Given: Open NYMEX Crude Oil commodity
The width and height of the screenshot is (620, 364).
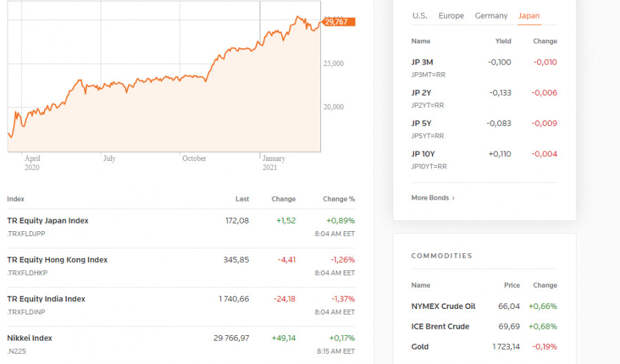Looking at the screenshot, I should (443, 306).
